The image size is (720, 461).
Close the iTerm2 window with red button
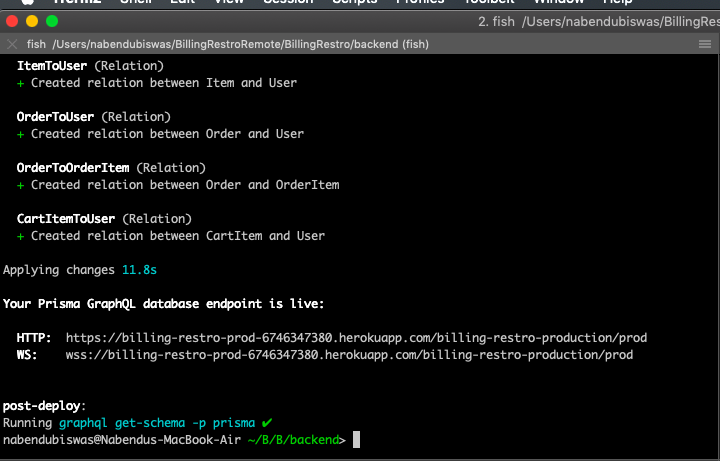tap(12, 21)
